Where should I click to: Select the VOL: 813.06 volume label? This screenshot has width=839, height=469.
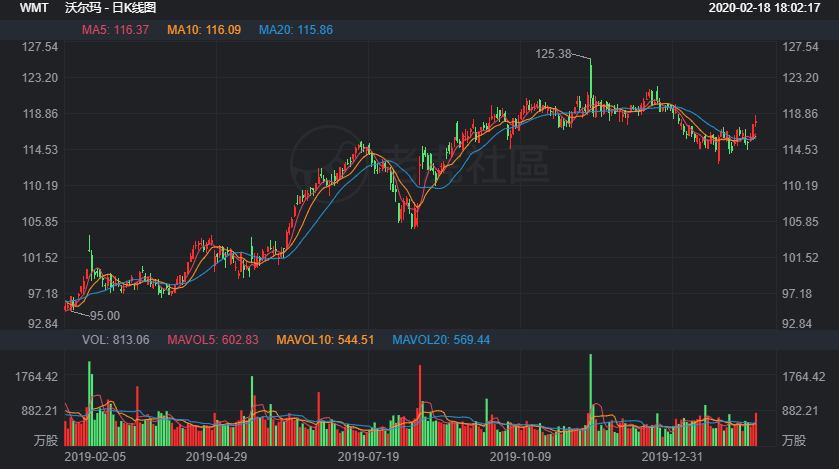tap(115, 340)
